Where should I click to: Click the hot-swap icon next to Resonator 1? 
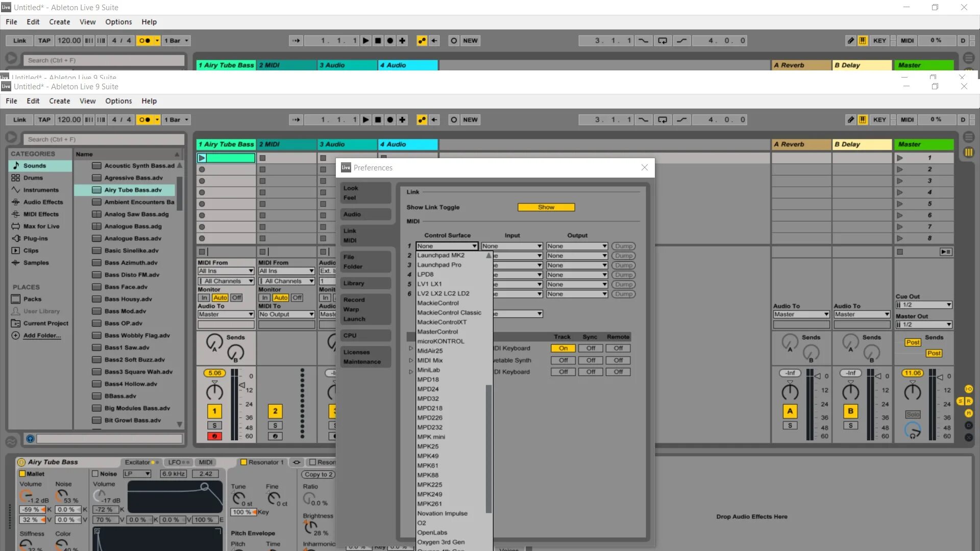click(297, 462)
